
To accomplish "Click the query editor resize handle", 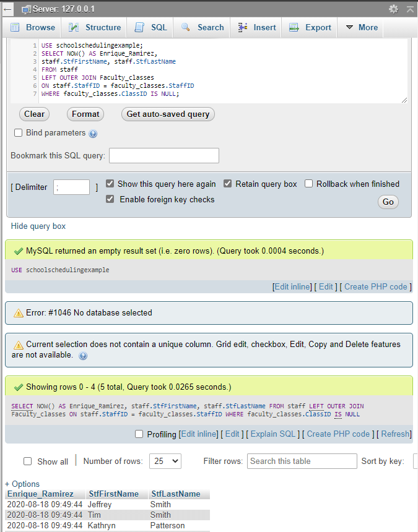I will click(404, 100).
